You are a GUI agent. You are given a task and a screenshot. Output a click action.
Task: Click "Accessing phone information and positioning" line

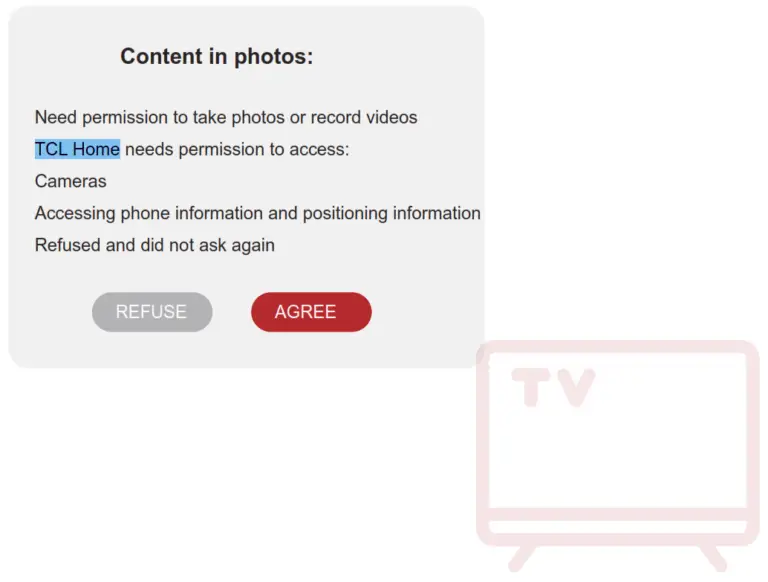click(x=258, y=214)
